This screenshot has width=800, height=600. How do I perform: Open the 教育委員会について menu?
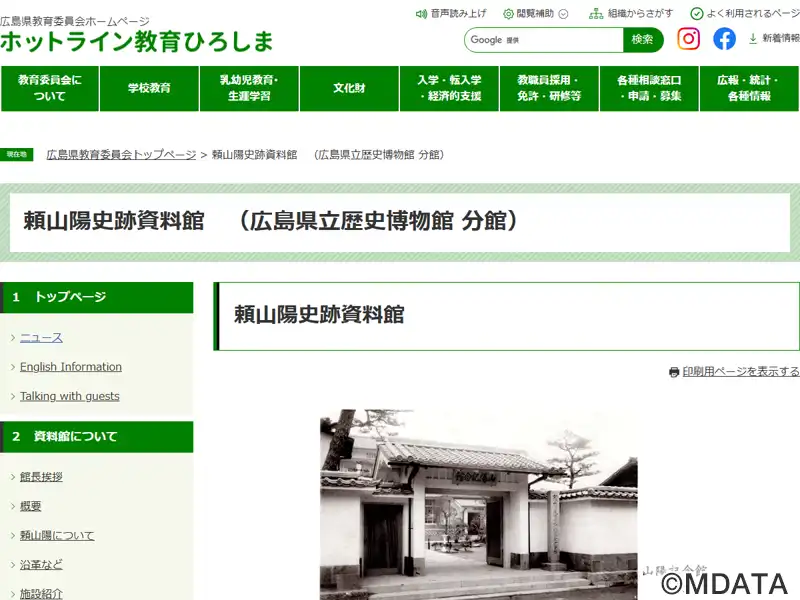click(49, 88)
